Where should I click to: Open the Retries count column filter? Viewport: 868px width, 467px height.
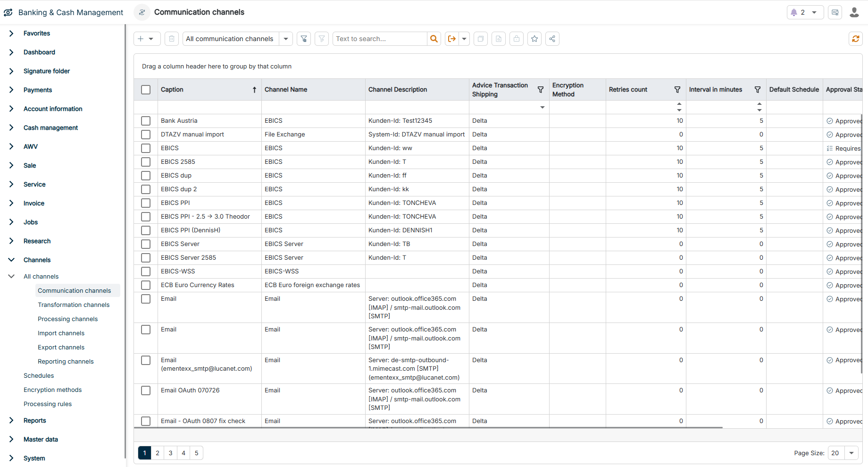tap(677, 90)
